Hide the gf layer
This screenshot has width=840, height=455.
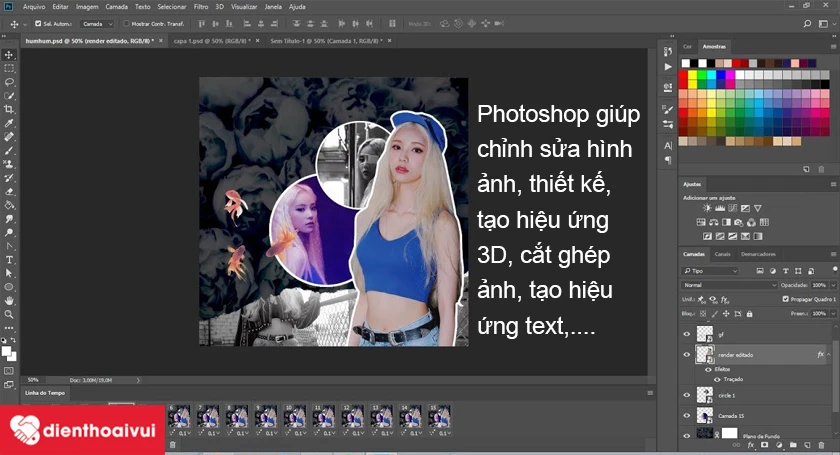coord(687,334)
